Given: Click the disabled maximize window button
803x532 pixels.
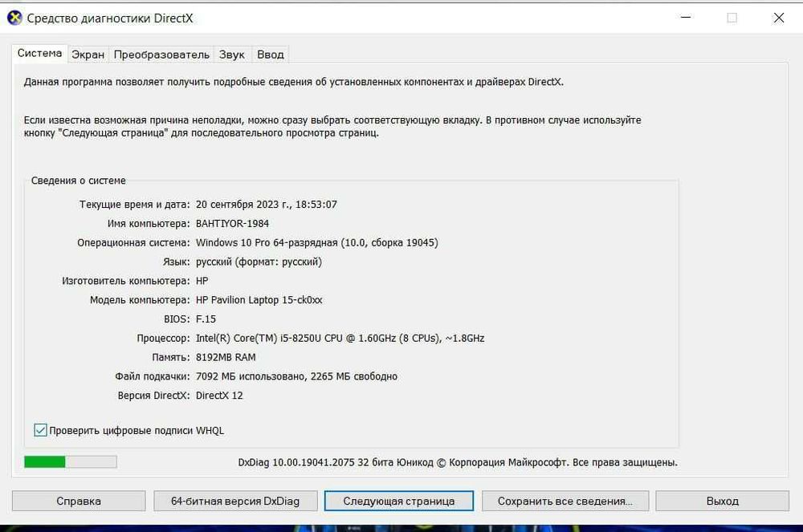Looking at the screenshot, I should [732, 18].
